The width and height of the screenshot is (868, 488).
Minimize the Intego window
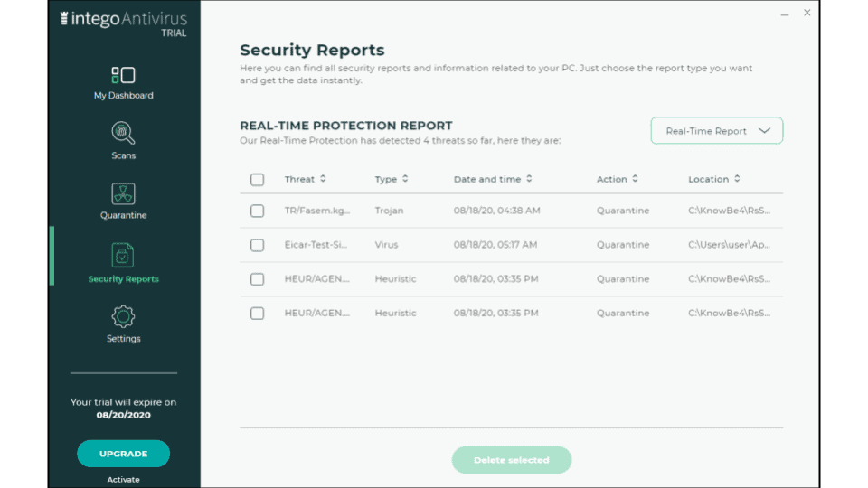[x=785, y=14]
